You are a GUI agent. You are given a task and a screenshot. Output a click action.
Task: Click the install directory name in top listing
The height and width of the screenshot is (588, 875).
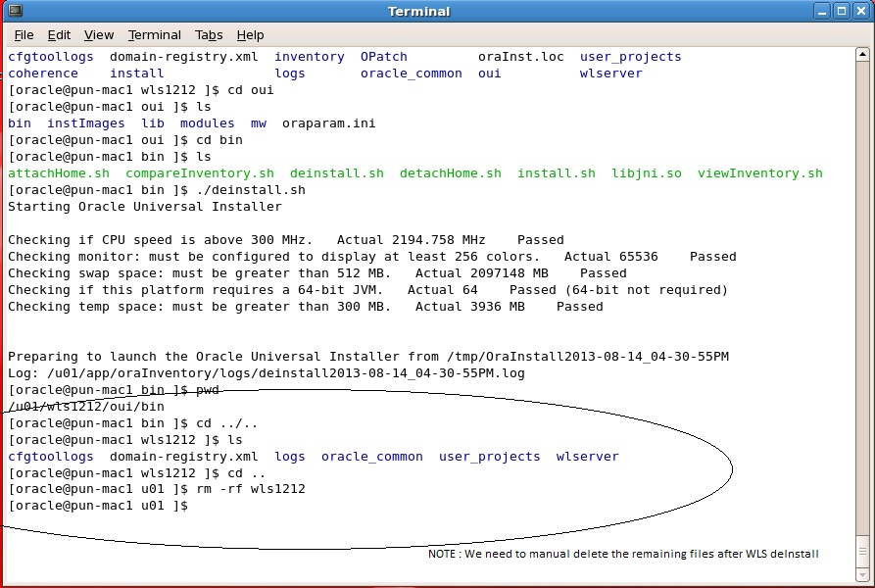[x=137, y=73]
